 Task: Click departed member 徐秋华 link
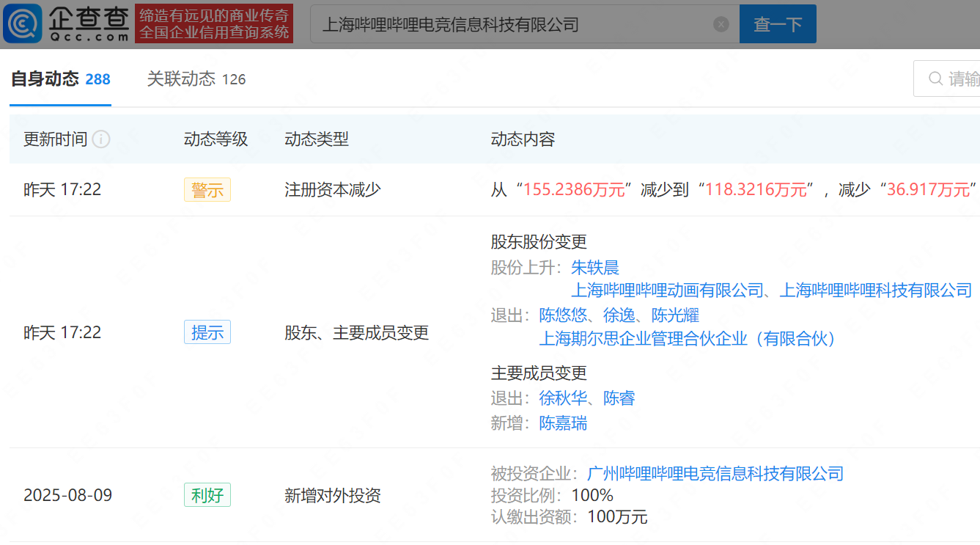[563, 398]
